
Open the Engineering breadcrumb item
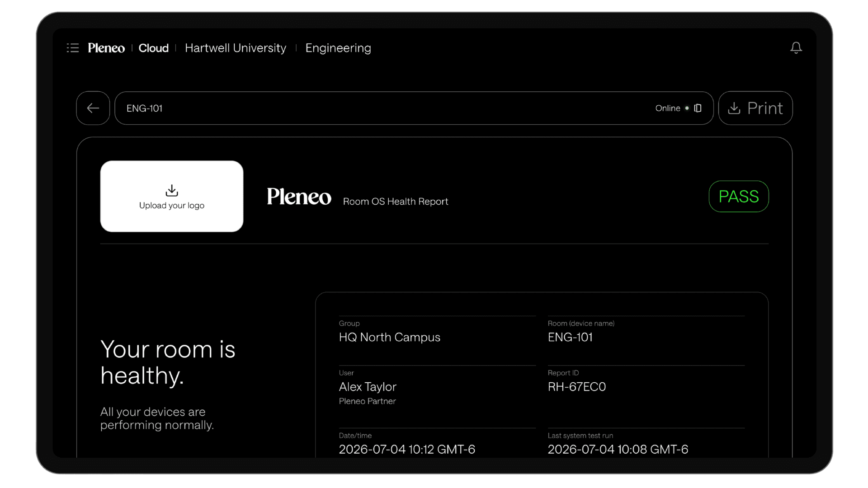[338, 48]
